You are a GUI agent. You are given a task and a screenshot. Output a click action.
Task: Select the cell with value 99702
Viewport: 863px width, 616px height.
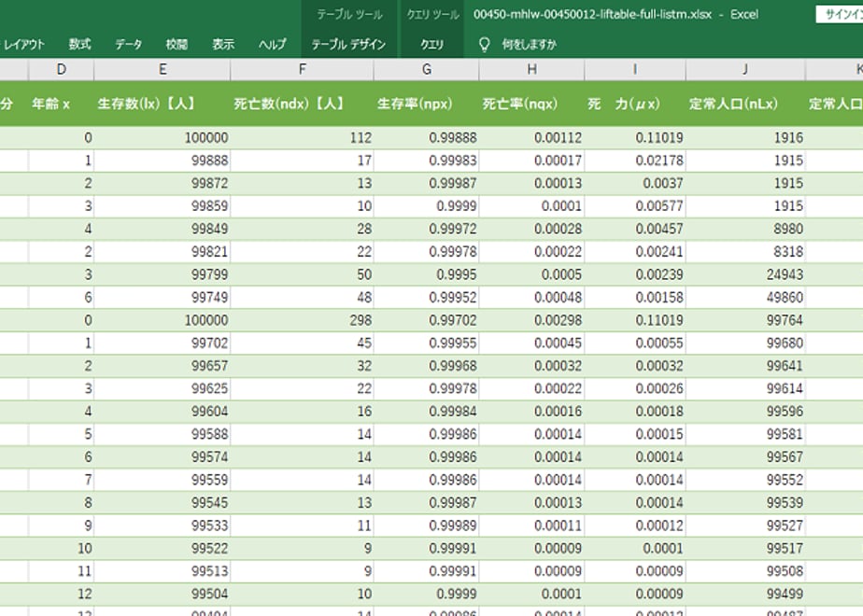click(x=163, y=343)
